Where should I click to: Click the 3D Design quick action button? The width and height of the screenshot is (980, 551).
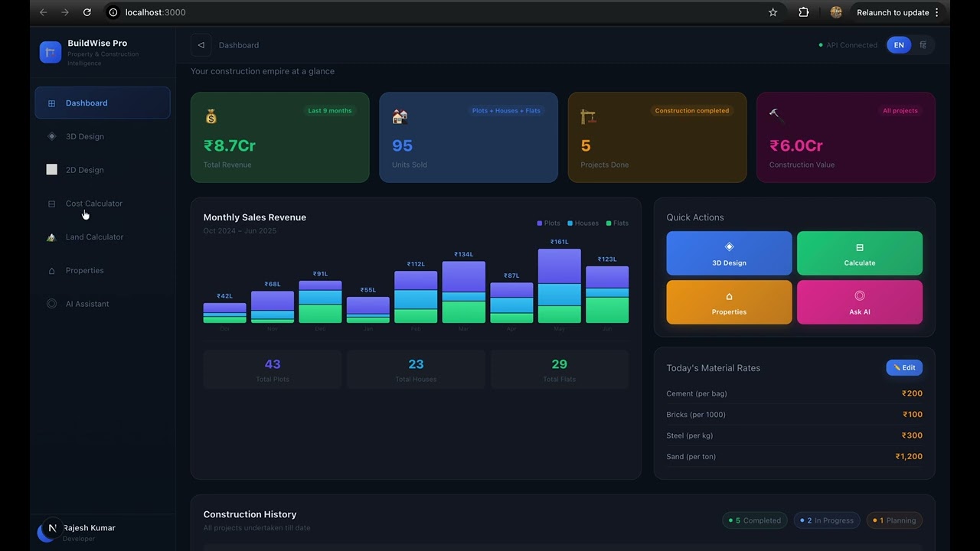(729, 253)
